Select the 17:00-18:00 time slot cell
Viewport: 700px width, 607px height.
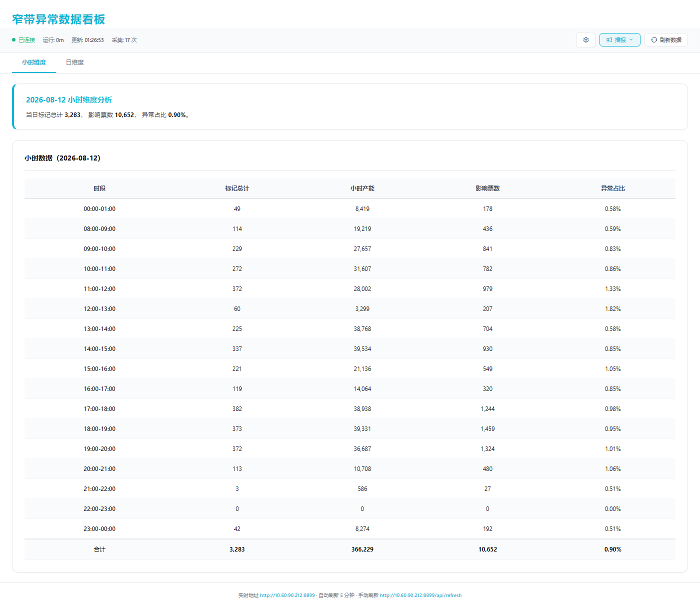tap(99, 409)
